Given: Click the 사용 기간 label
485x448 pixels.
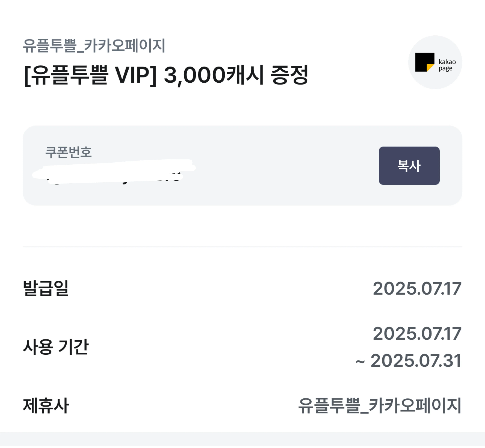Looking at the screenshot, I should pyautogui.click(x=56, y=347).
